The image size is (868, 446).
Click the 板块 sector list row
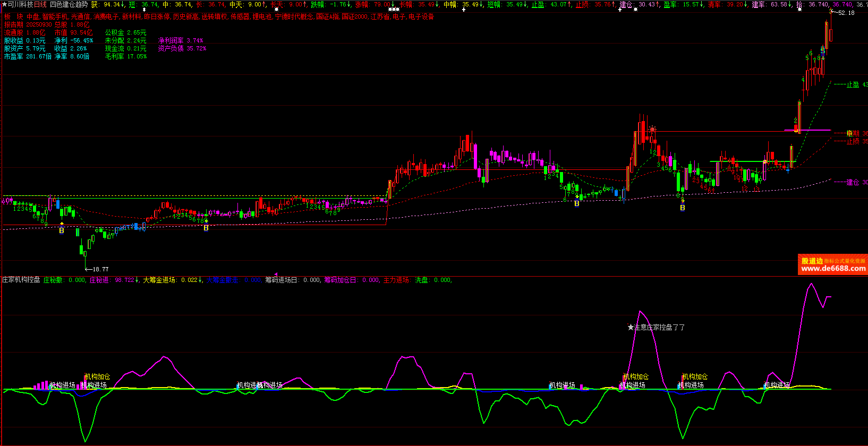coord(219,17)
